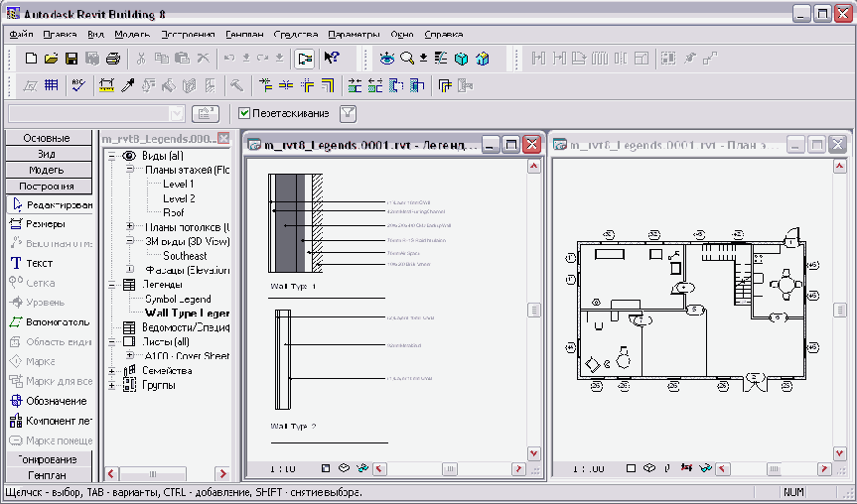Select the Текст tool

point(31,263)
